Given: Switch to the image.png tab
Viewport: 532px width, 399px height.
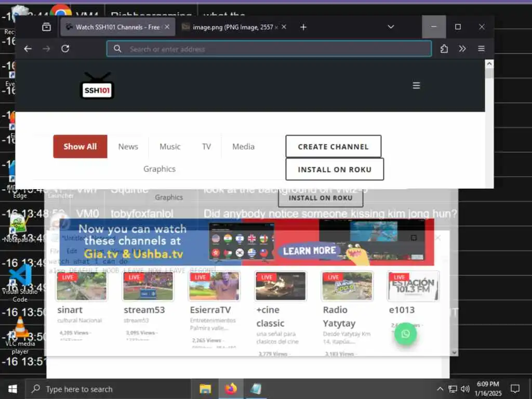Looking at the screenshot, I should pos(234,27).
